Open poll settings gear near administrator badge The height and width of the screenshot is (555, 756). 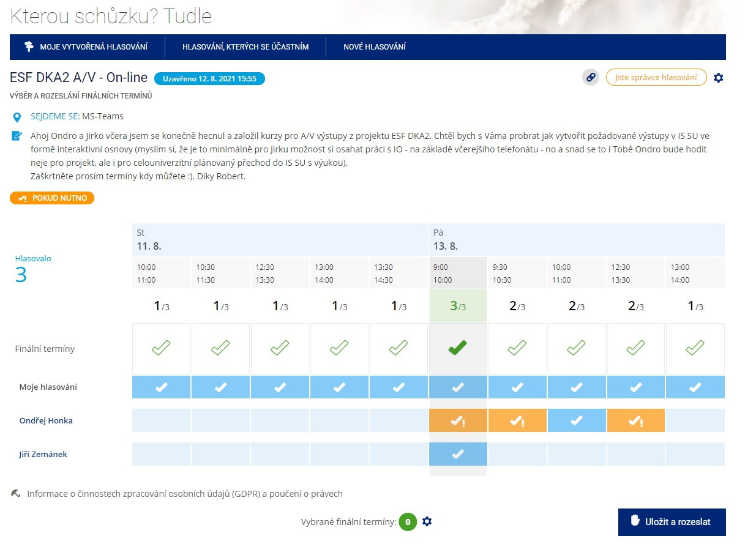coord(719,78)
